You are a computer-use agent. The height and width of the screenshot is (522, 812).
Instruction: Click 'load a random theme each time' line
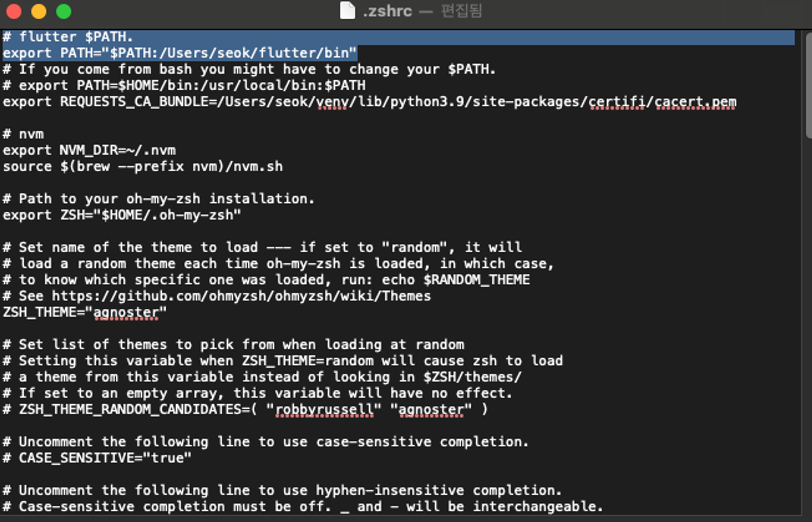click(x=279, y=264)
